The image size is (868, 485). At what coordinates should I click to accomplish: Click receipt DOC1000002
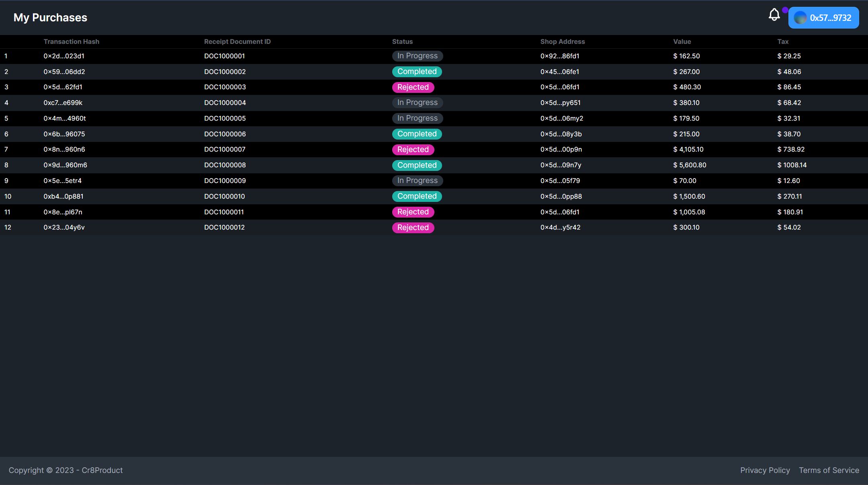pos(225,72)
